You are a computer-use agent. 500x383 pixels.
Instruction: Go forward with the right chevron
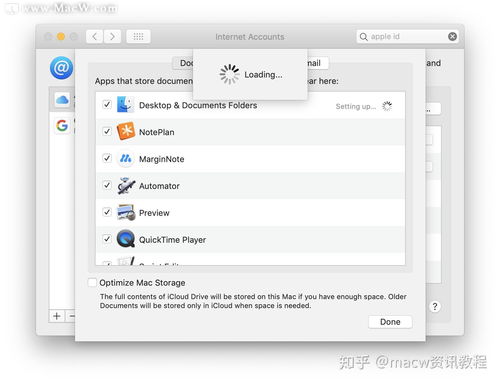click(x=112, y=36)
